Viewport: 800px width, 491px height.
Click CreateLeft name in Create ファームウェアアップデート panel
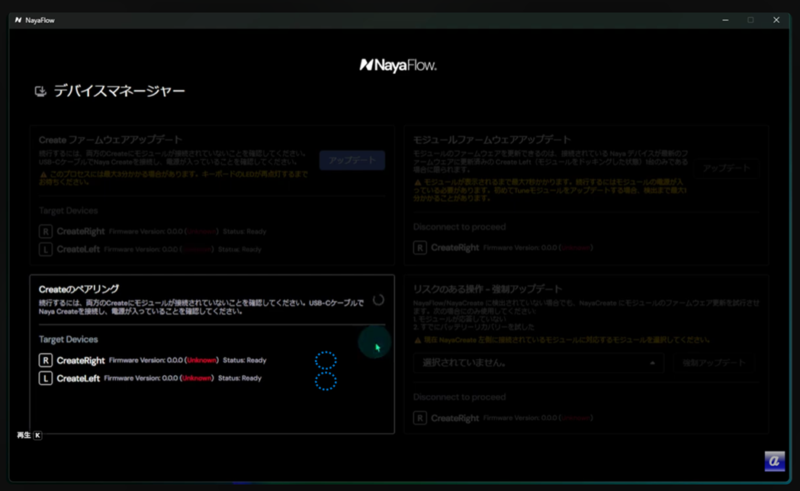click(78, 250)
